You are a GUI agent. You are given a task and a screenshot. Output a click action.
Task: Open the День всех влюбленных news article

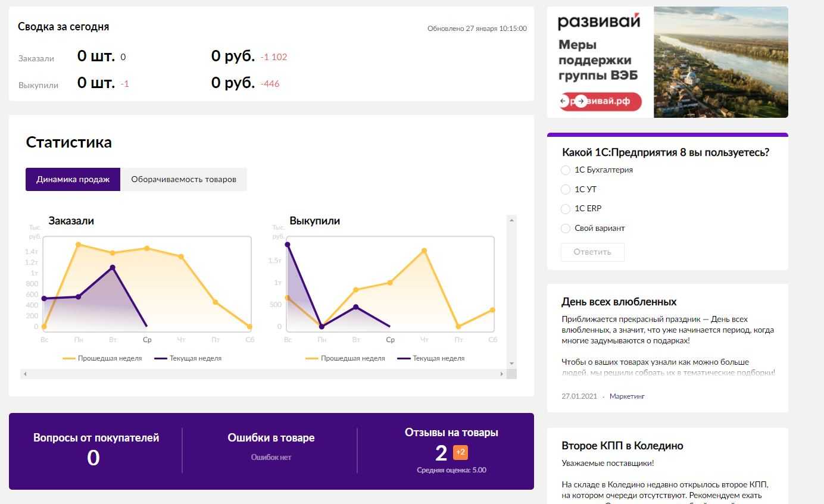619,302
